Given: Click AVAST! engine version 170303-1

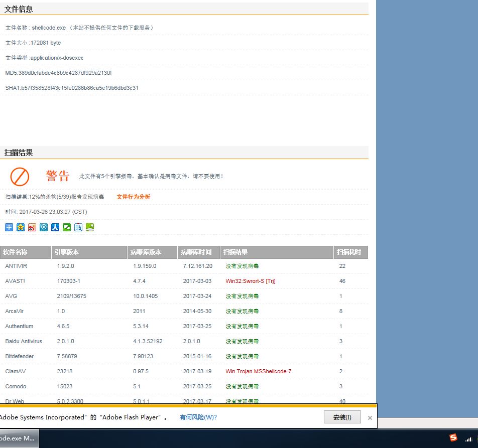Looking at the screenshot, I should tap(69, 281).
